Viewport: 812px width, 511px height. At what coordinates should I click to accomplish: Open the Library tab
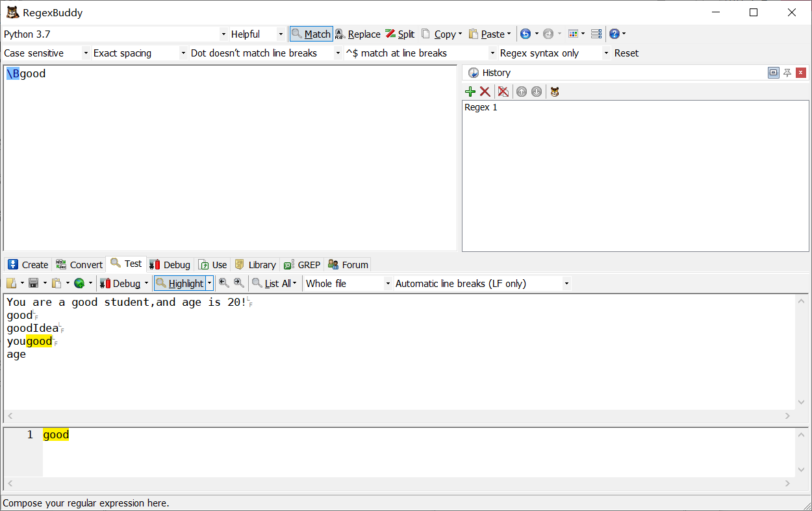(255, 264)
